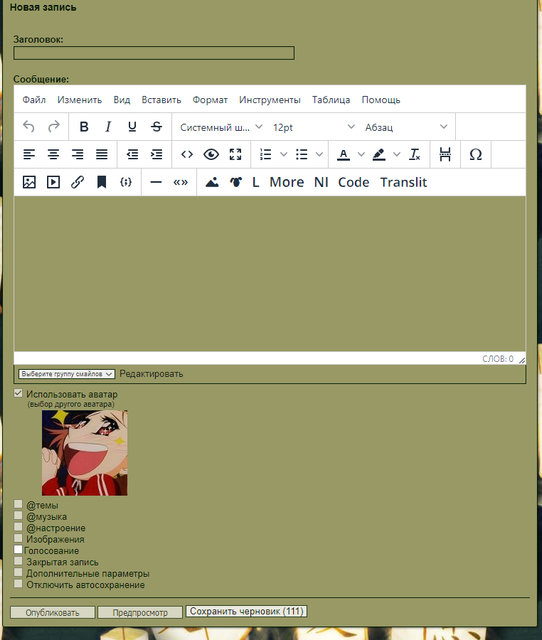
Task: Toggle strikethrough formatting
Action: (x=156, y=127)
